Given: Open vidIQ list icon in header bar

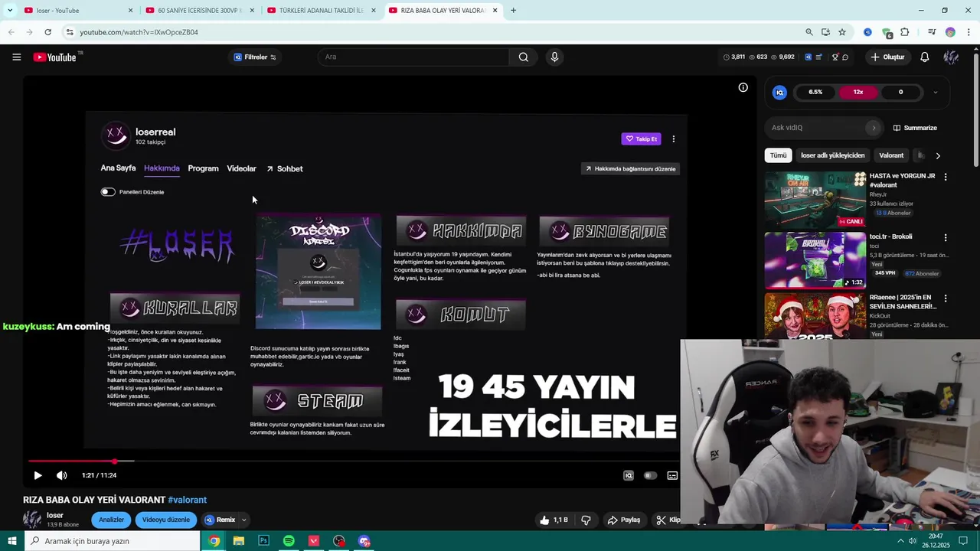Looking at the screenshot, I should (818, 57).
